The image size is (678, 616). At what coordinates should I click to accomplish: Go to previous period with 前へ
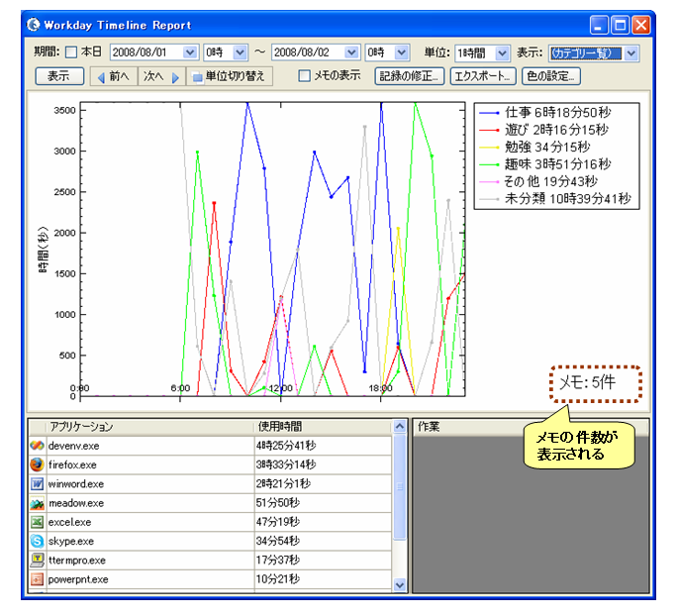(114, 76)
